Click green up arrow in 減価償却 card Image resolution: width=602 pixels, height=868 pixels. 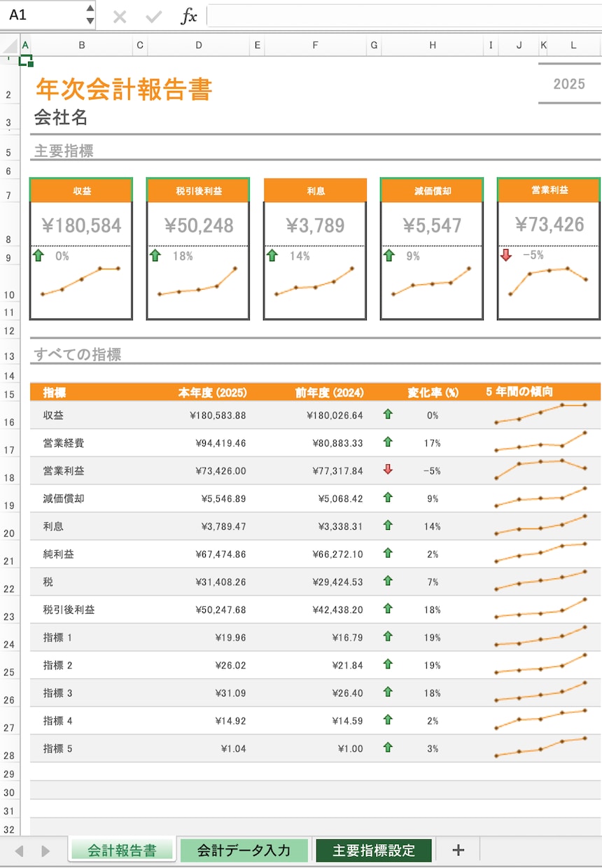389,255
